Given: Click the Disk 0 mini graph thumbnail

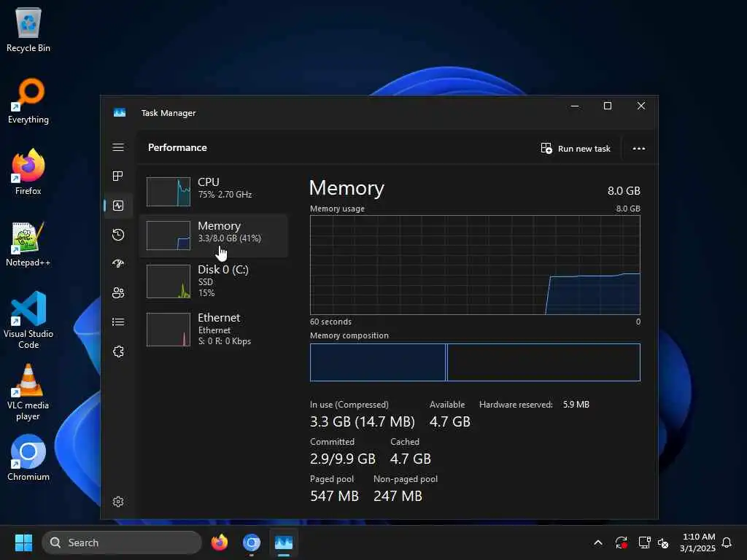Looking at the screenshot, I should pos(169,281).
